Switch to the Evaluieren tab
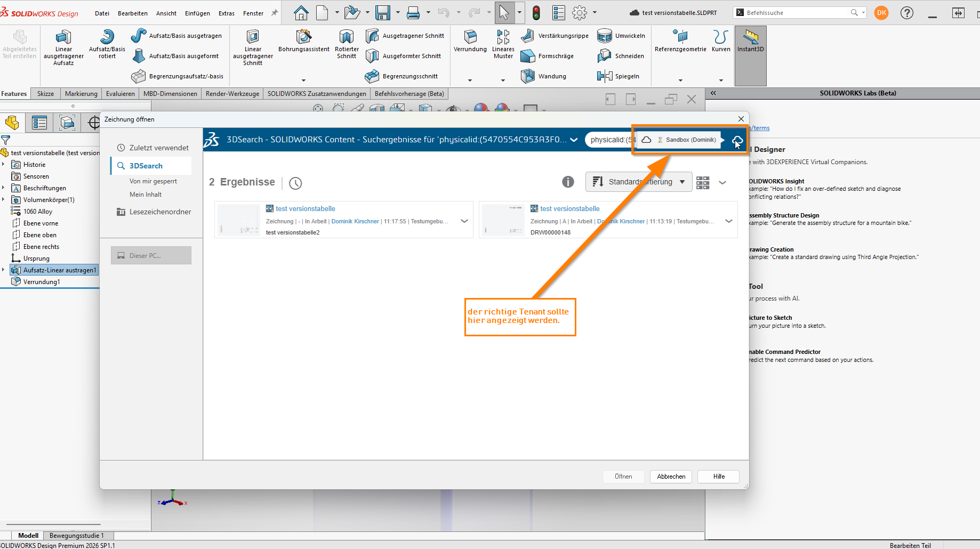Image resolution: width=980 pixels, height=549 pixels. click(121, 94)
